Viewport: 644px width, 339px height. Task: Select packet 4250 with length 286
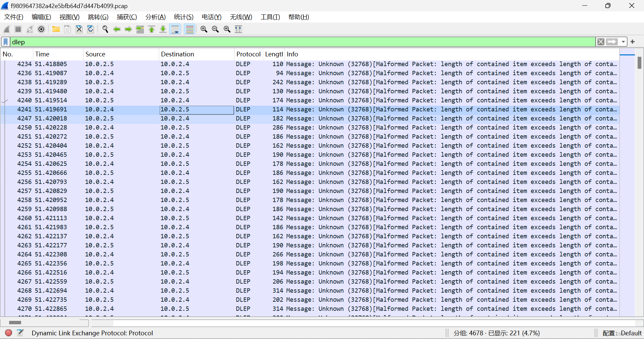[310, 128]
